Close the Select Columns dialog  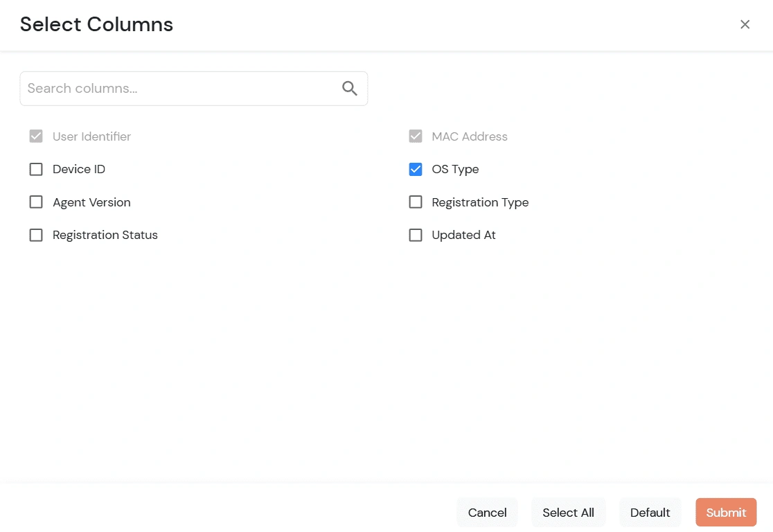(x=745, y=24)
